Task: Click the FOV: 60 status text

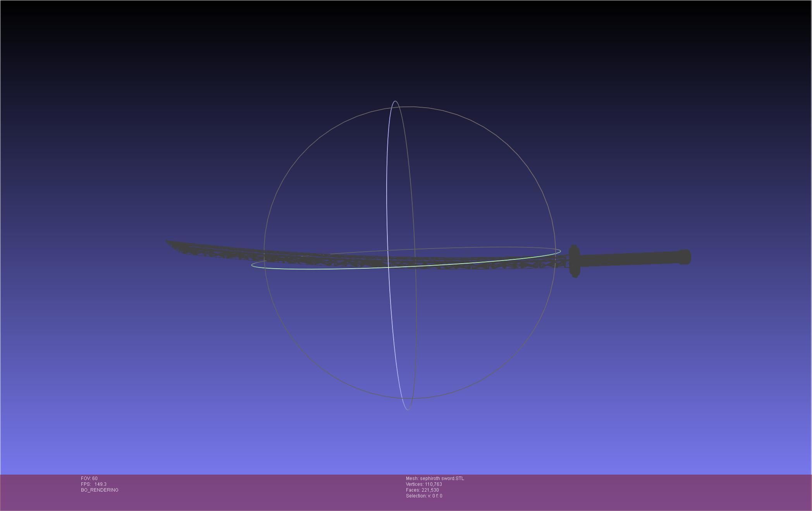Action: point(89,478)
